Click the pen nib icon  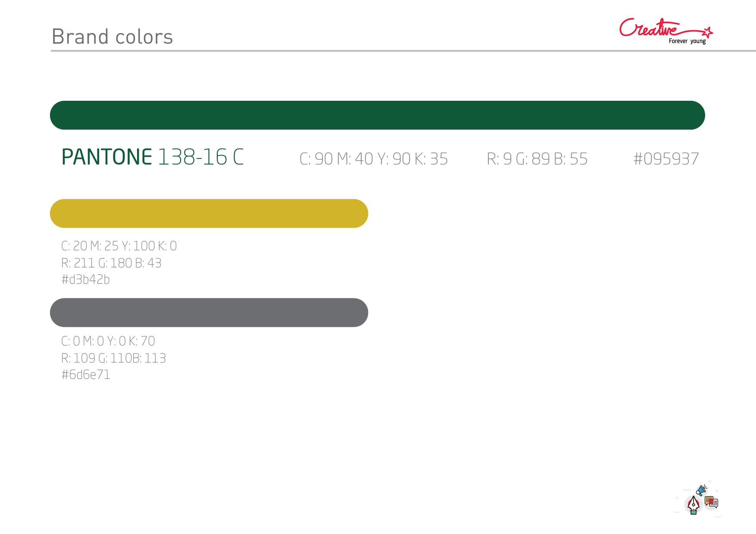[x=693, y=506]
